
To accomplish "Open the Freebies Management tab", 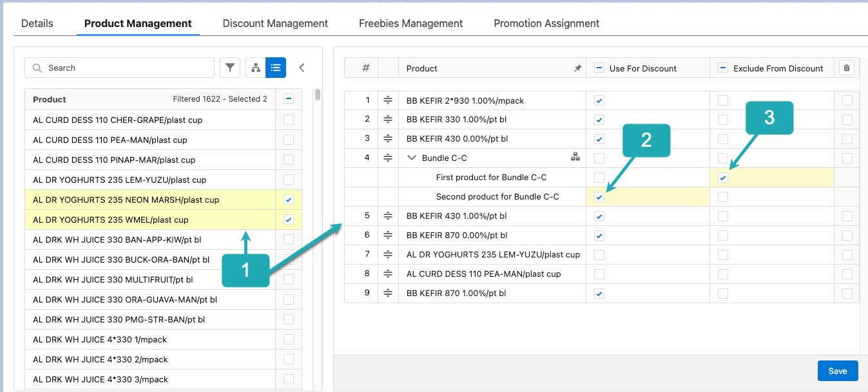I will pyautogui.click(x=410, y=23).
